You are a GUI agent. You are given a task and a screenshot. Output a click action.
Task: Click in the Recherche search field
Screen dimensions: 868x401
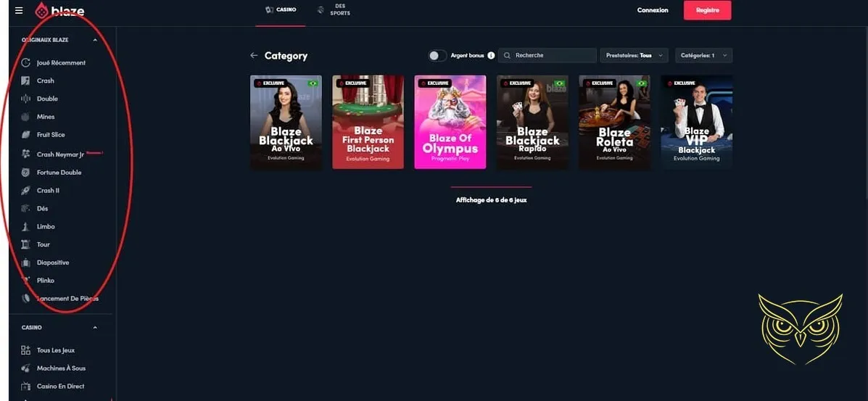click(x=547, y=55)
